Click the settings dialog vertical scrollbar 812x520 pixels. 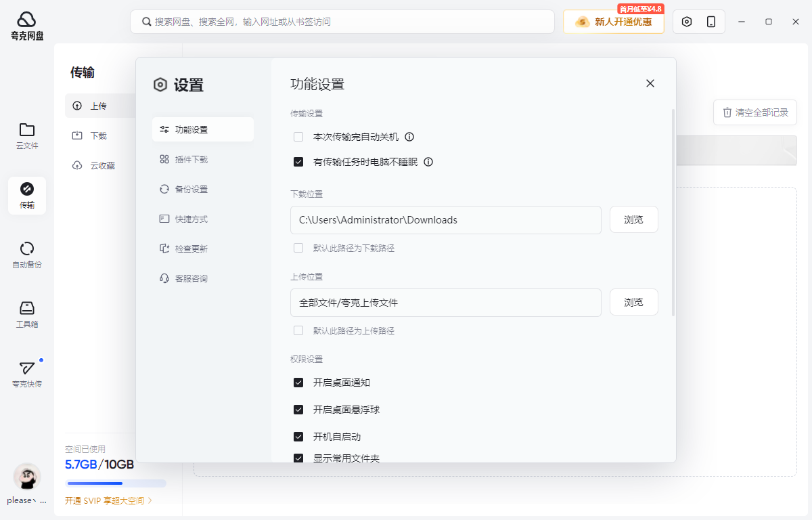tap(673, 212)
